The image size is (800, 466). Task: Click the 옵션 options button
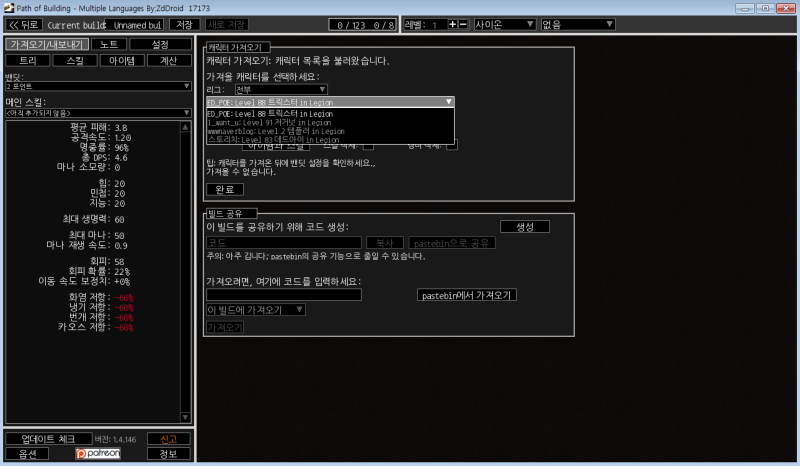tap(27, 454)
